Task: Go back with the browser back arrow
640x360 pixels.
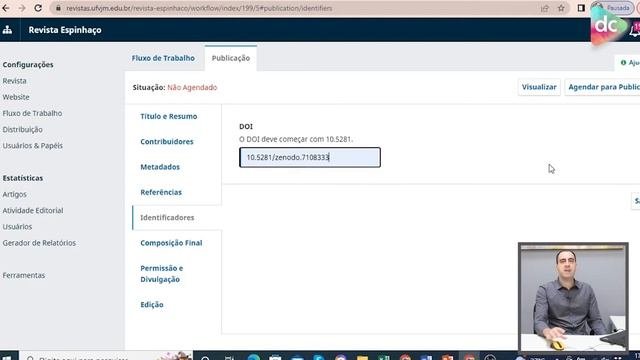Action: [6, 8]
